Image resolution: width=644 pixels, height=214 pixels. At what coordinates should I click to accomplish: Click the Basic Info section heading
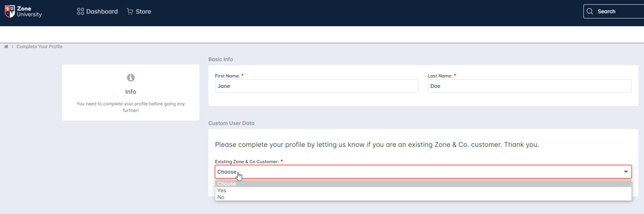[220, 60]
